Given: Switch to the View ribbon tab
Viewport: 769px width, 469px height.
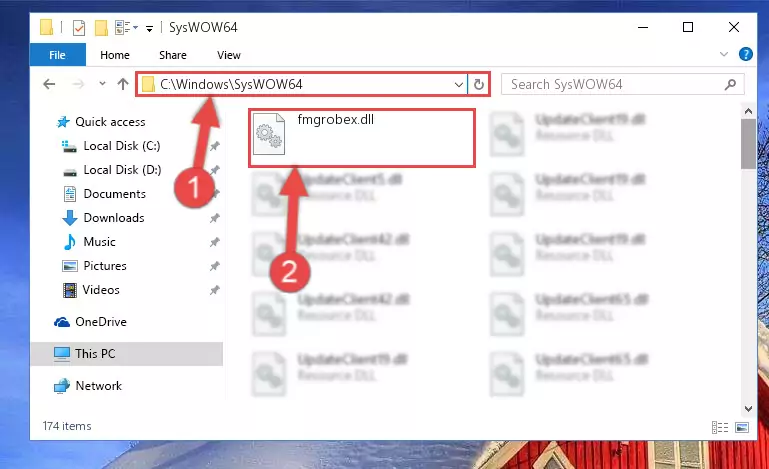Looking at the screenshot, I should pos(229,55).
